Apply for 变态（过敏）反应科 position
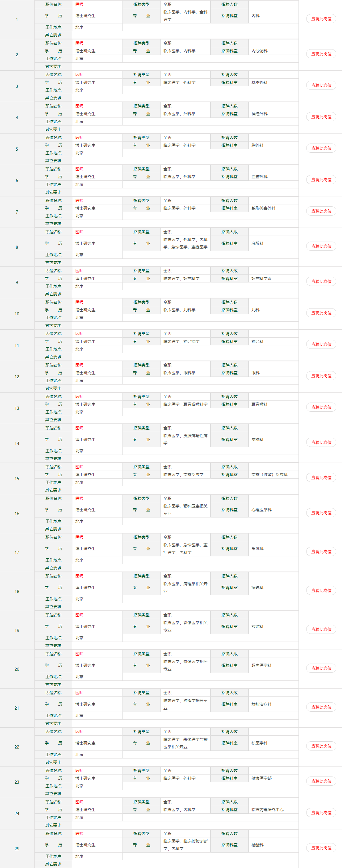The height and width of the screenshot is (868, 342). (x=321, y=478)
